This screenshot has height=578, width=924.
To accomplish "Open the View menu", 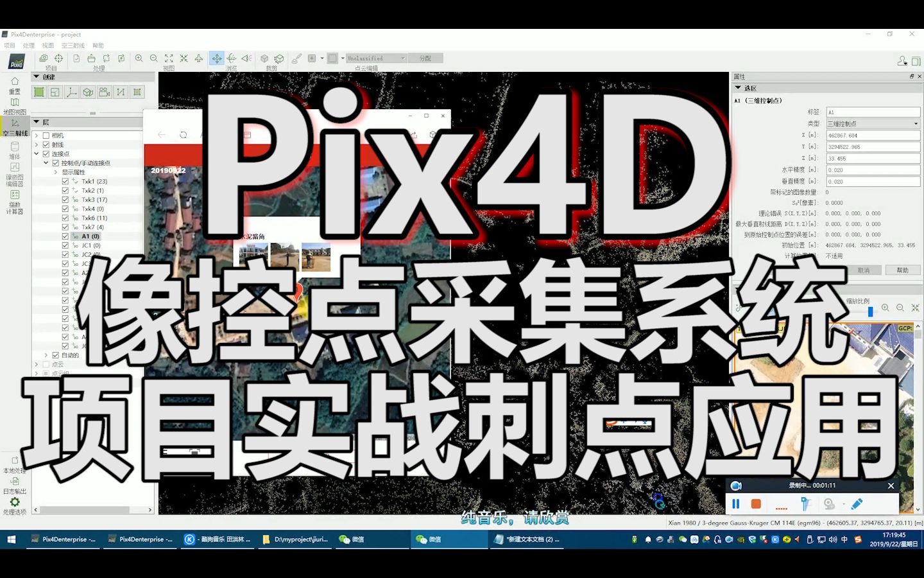I will point(48,46).
